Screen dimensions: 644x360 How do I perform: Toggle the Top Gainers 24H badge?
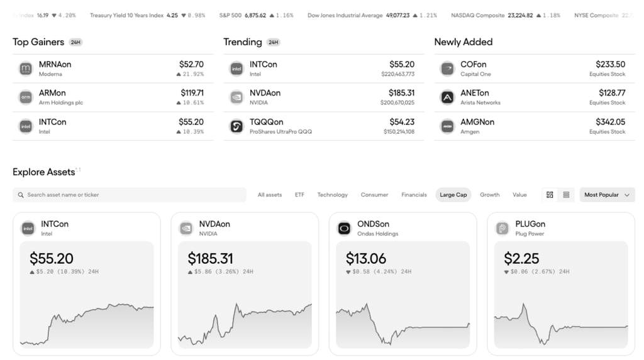click(x=75, y=42)
